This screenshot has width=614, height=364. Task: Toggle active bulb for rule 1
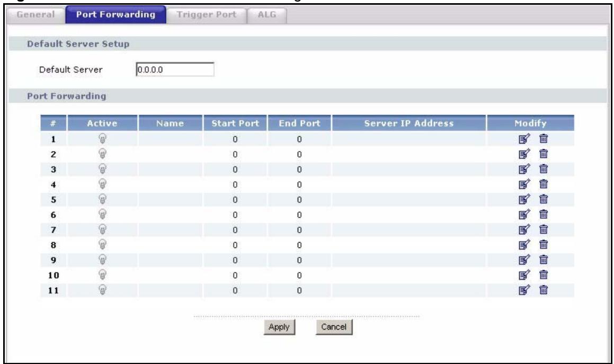(102, 138)
